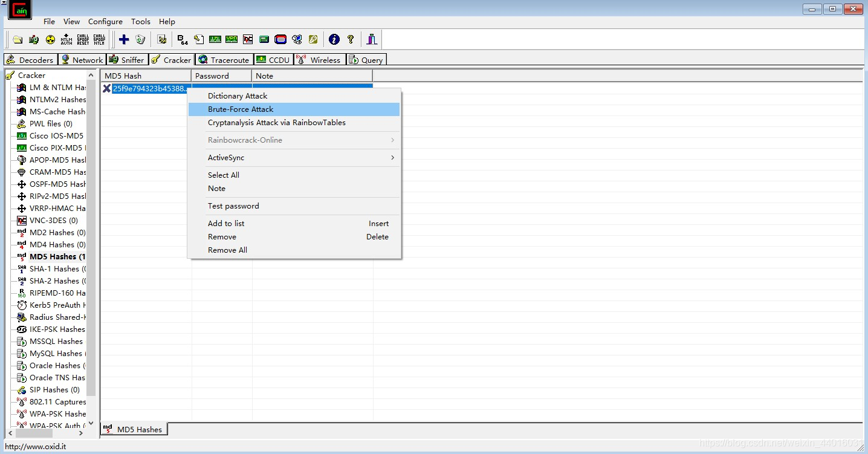Click the Cain logo icon in title bar
Viewport: 868px width, 454px height.
[19, 10]
